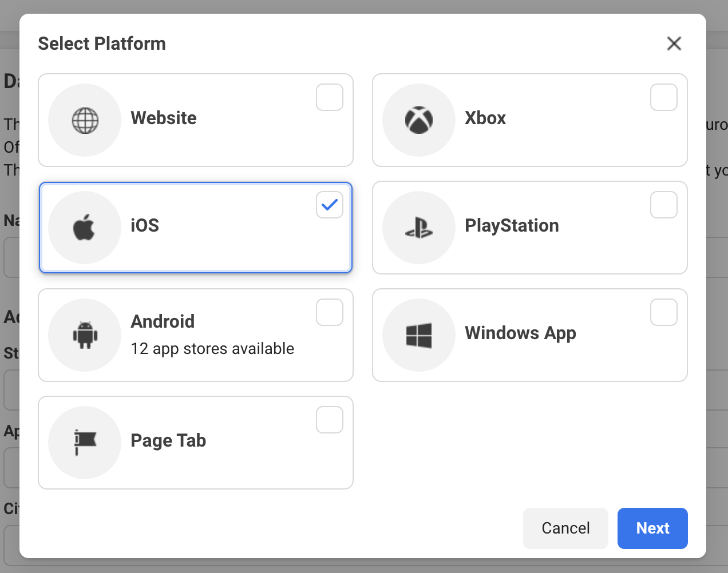Tick the PlayStation checkbox
The width and height of the screenshot is (728, 573).
(664, 205)
